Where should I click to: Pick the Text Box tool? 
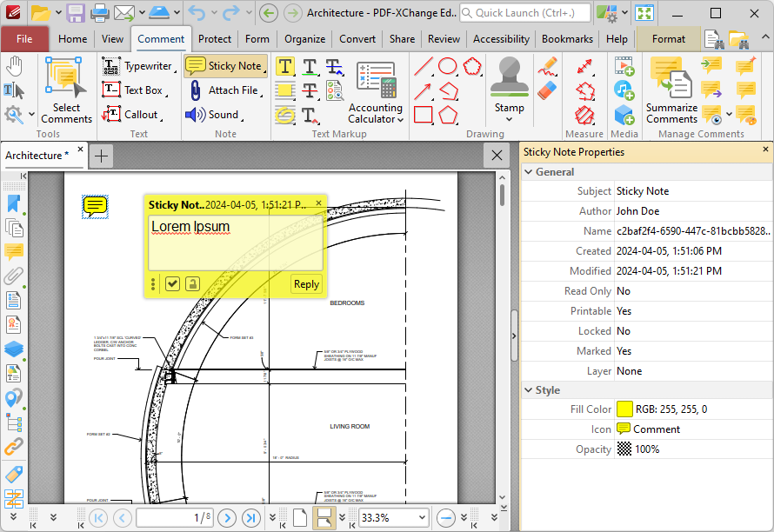coord(134,90)
